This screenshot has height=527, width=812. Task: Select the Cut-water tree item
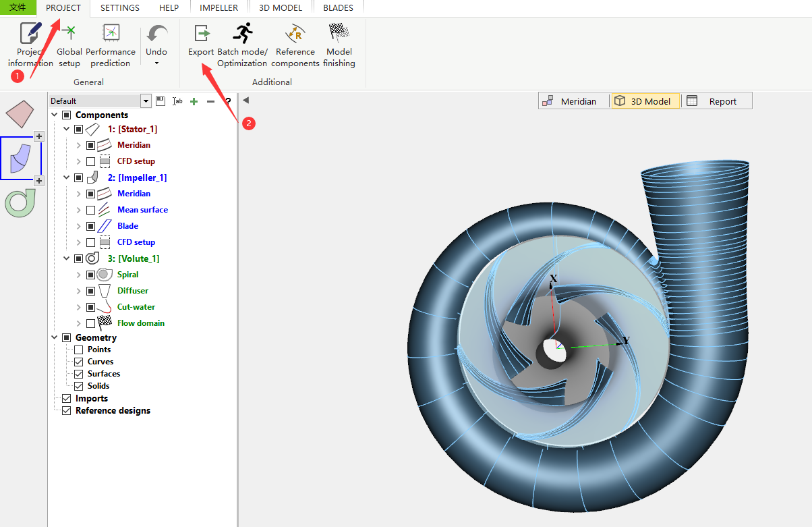click(136, 307)
